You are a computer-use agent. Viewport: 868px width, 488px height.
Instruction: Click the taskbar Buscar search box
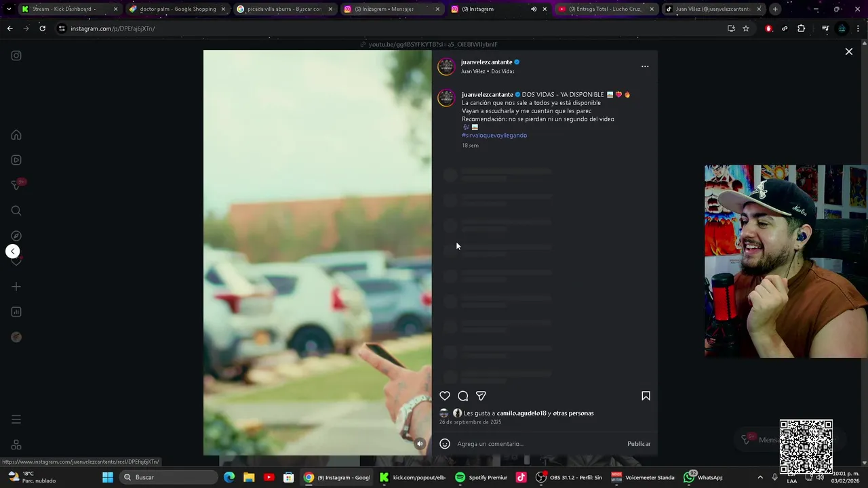click(x=168, y=477)
